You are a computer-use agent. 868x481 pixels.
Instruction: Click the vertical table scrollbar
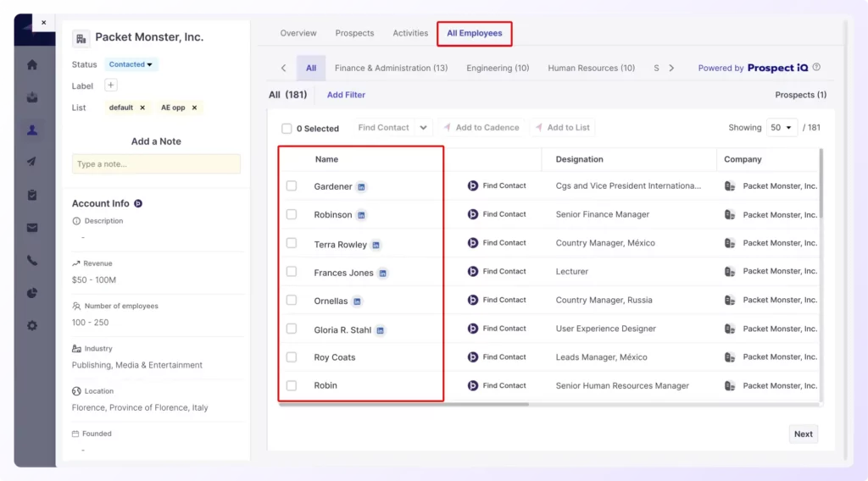(821, 184)
